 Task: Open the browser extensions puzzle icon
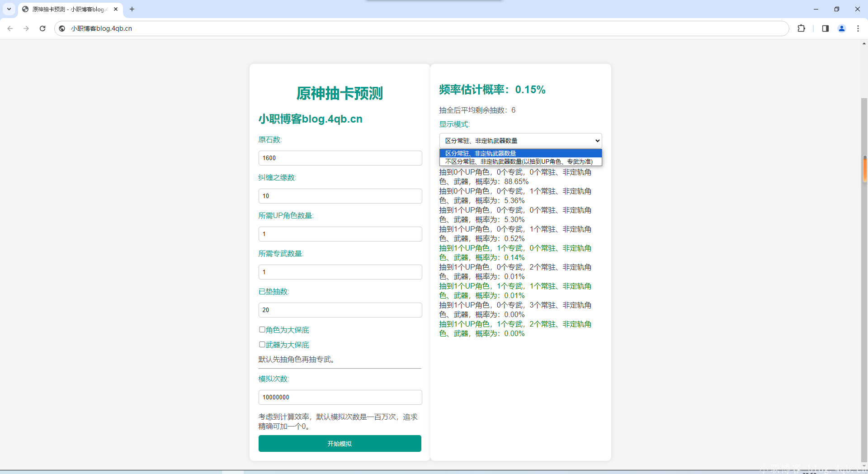tap(801, 28)
